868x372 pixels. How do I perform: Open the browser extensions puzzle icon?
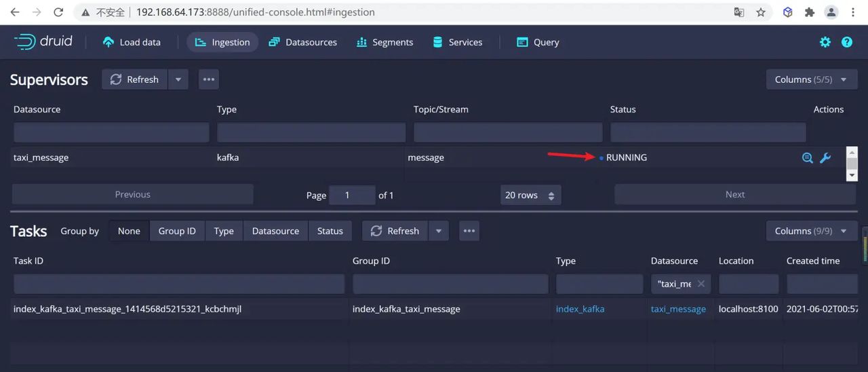[809, 12]
